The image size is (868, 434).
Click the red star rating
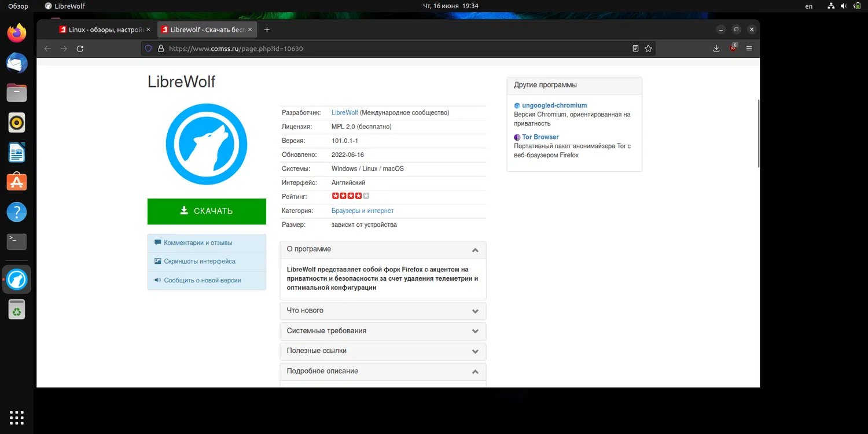click(x=351, y=196)
